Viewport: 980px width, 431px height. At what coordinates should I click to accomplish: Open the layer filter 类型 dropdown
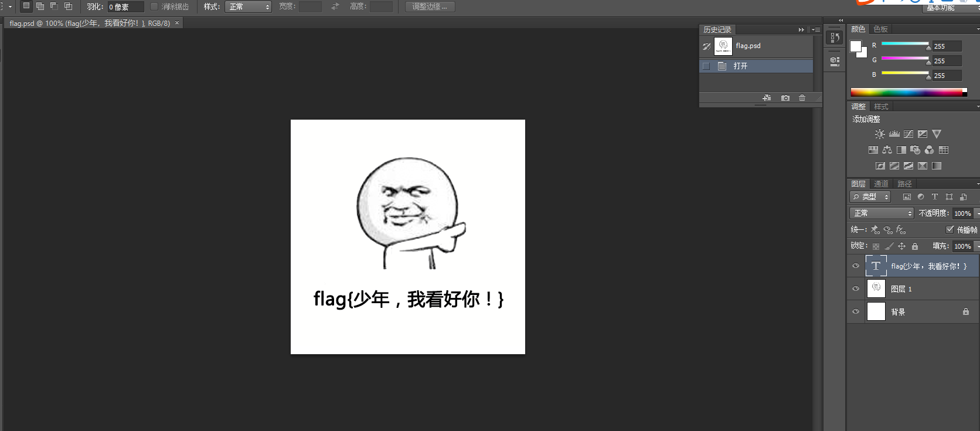point(870,197)
